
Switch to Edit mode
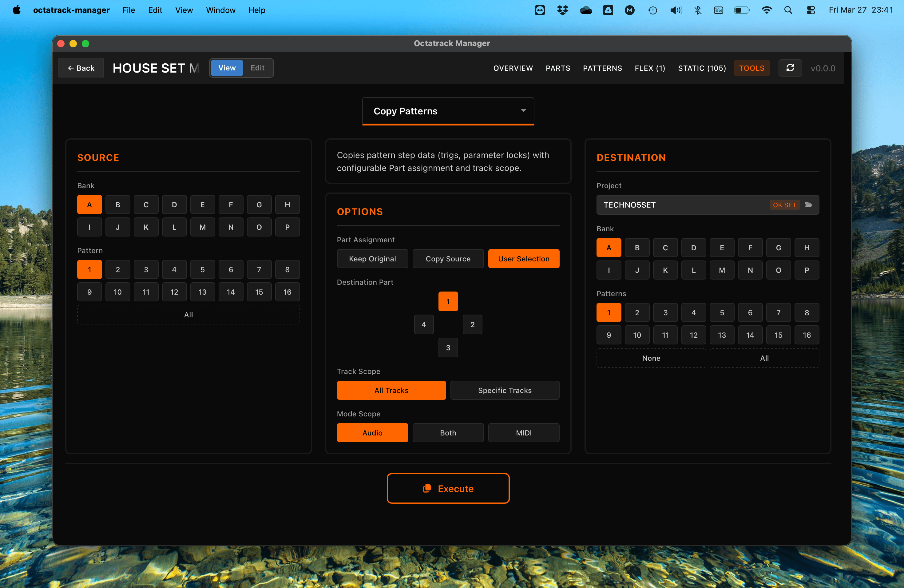tap(258, 68)
